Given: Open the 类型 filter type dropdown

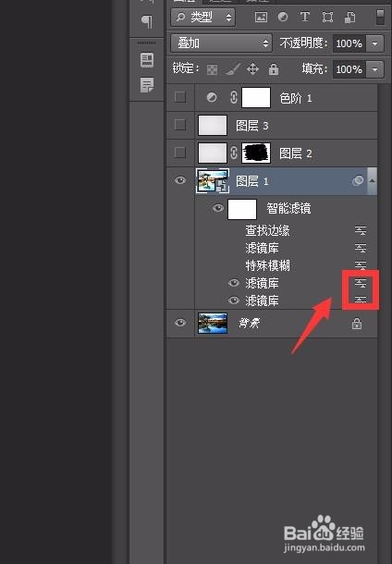Looking at the screenshot, I should [203, 17].
